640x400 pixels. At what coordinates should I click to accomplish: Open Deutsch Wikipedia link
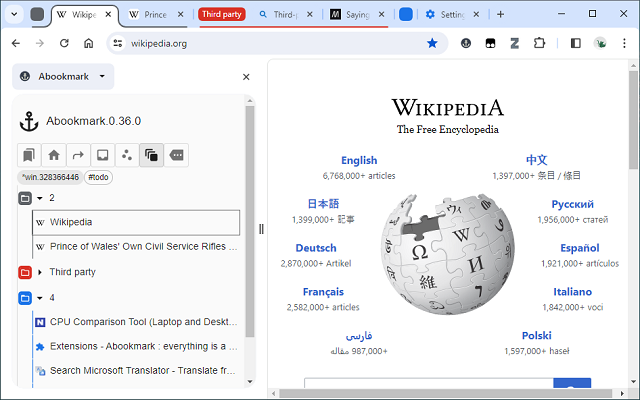(316, 248)
